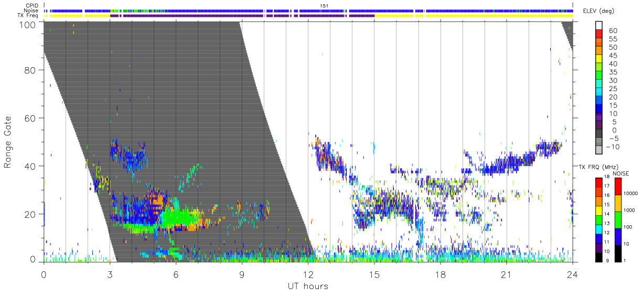Click the y-axis range gate label '20'
Image resolution: width=644 pixels, height=297 pixels.
pos(30,214)
